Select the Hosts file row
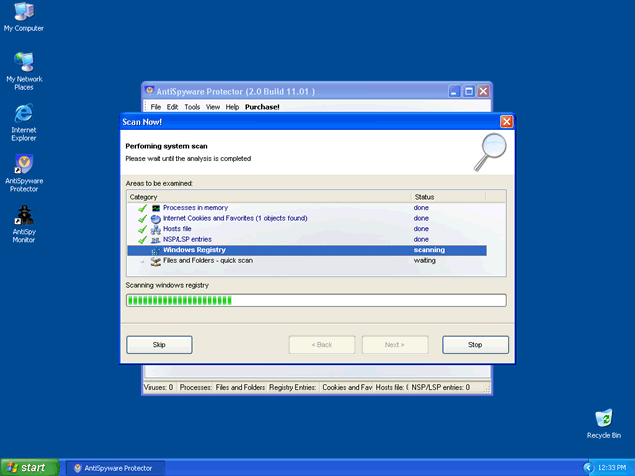The image size is (635, 476). pos(178,229)
